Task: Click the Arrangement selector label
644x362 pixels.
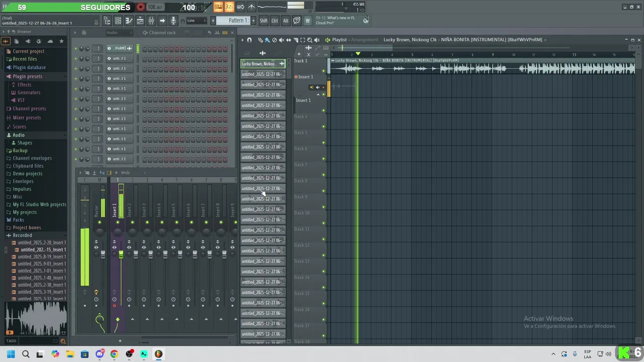Action: 364,40
